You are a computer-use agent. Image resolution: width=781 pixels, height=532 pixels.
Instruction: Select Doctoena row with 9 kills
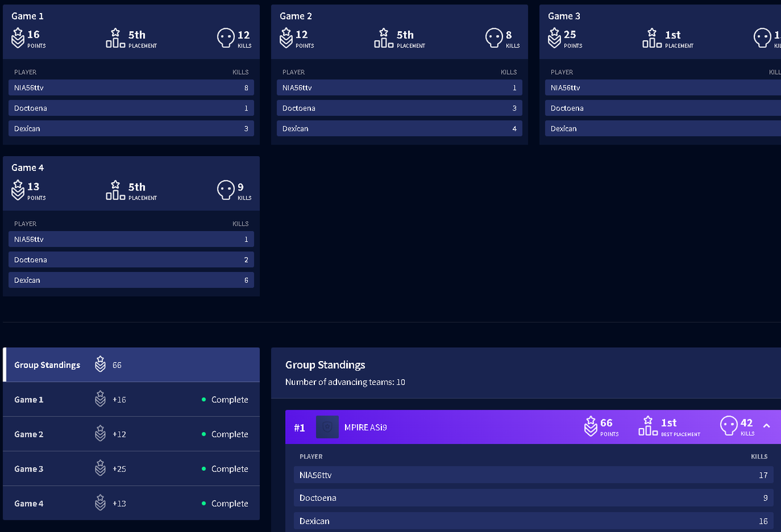(534, 498)
